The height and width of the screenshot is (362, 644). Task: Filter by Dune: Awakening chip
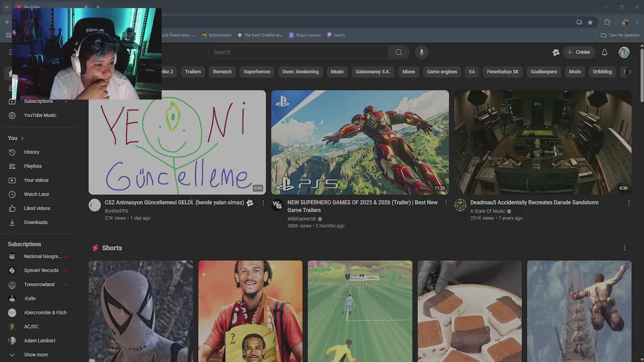pos(300,72)
